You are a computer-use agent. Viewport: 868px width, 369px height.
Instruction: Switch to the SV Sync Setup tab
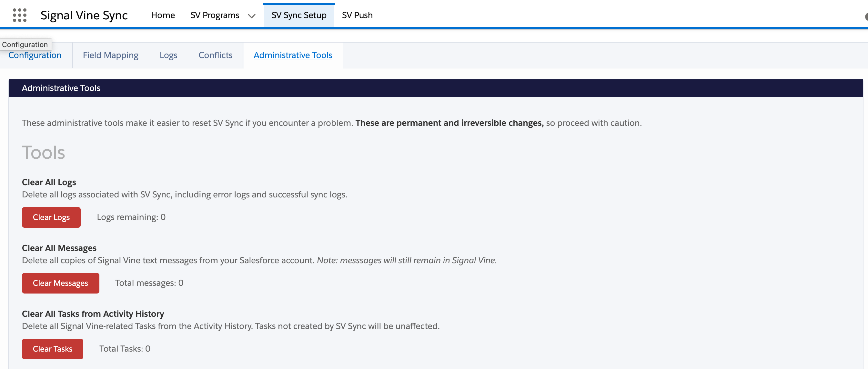coord(298,15)
